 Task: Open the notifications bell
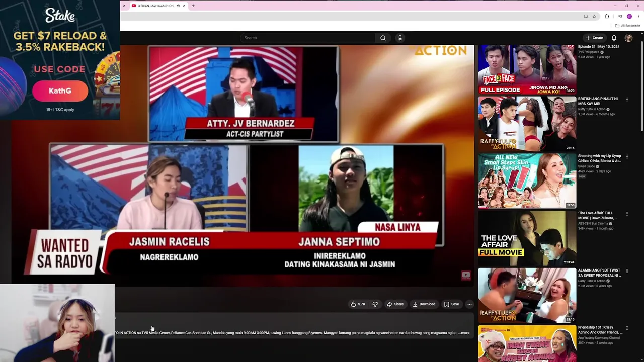(x=614, y=38)
